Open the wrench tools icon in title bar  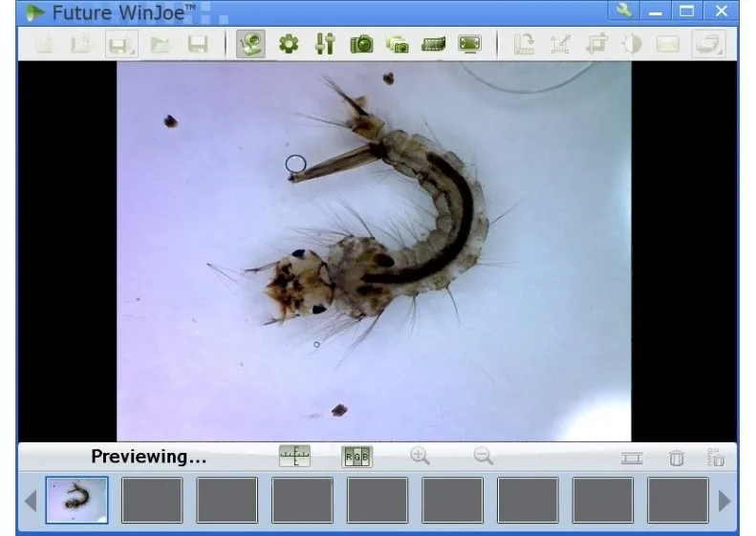click(624, 11)
